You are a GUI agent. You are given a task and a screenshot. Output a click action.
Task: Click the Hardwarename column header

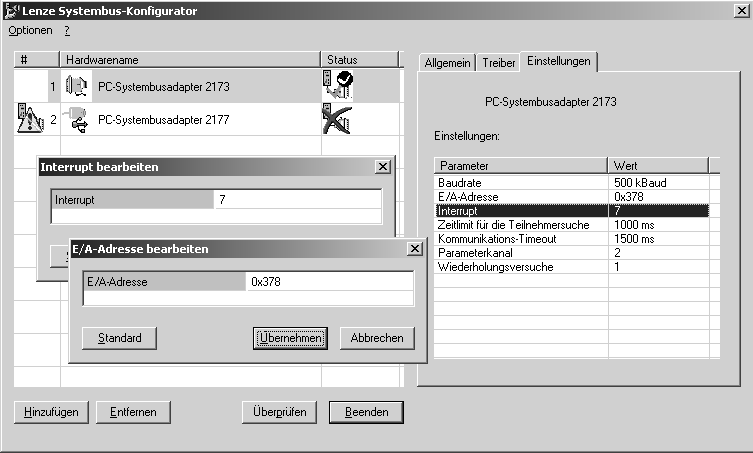click(190, 60)
